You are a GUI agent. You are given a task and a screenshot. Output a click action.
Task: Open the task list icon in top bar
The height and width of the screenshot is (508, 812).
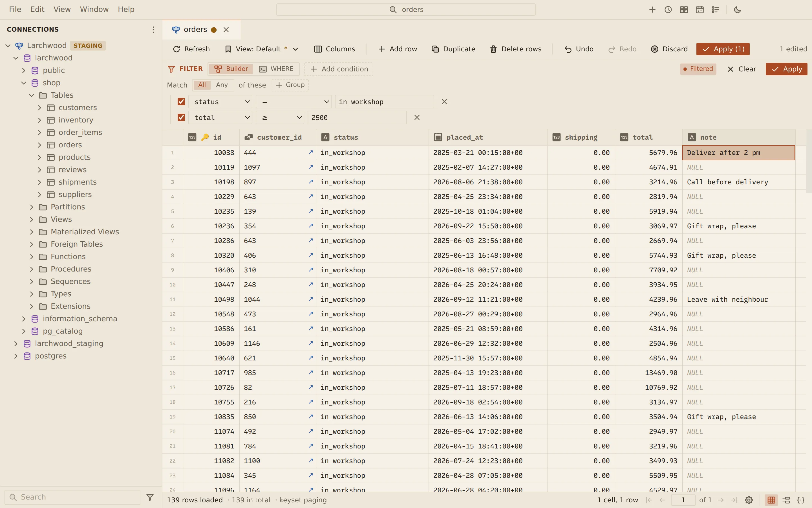pos(715,10)
